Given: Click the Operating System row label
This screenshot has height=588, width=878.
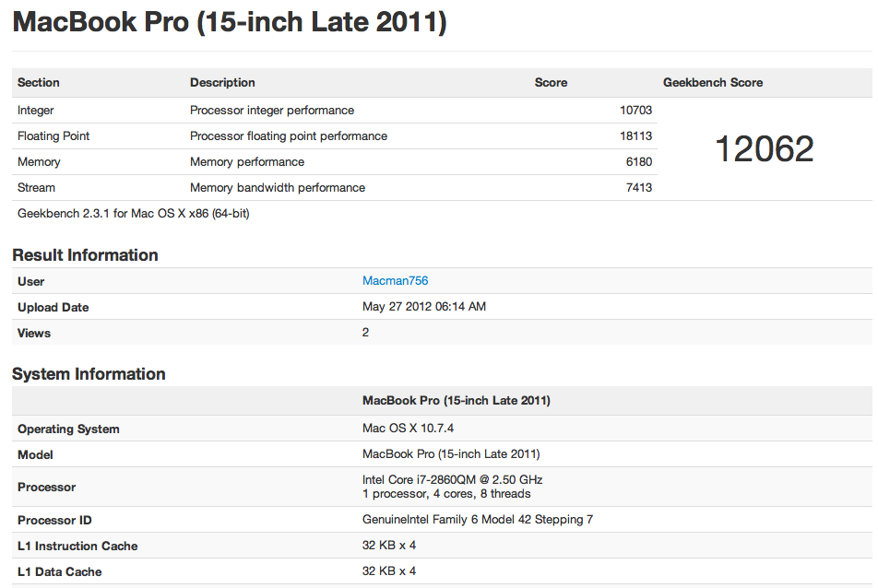Looking at the screenshot, I should tap(68, 429).
